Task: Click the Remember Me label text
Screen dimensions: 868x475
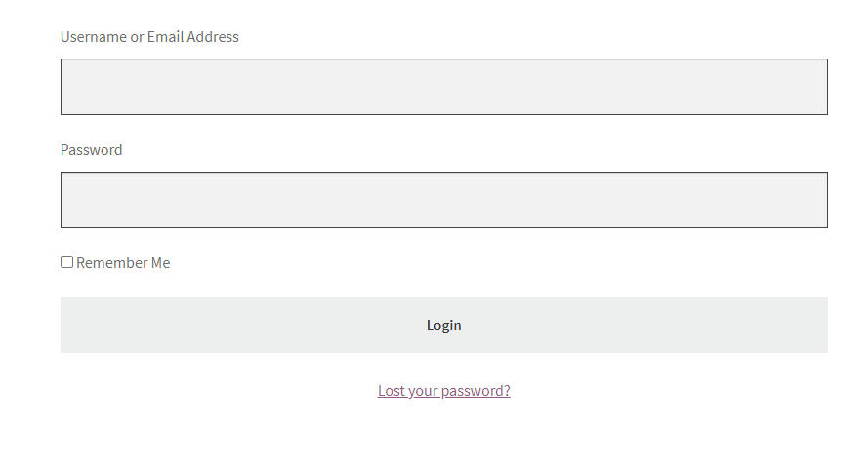Action: click(123, 263)
